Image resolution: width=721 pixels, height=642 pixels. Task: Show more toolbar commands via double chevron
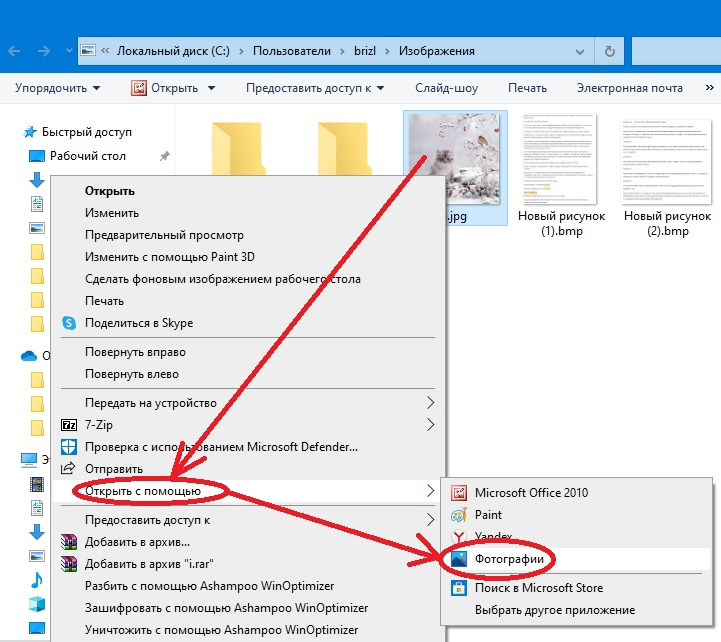(710, 87)
